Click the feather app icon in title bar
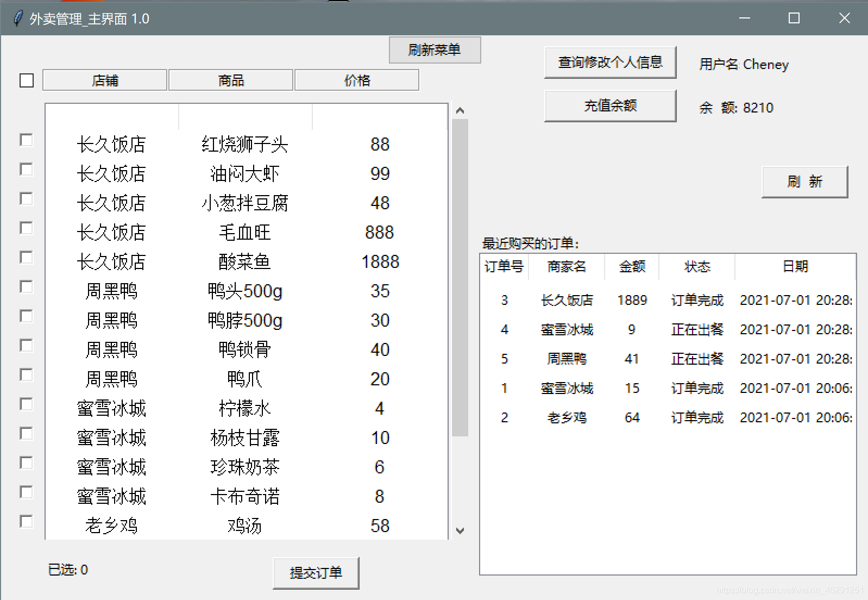Screen dimensions: 868x600 [18, 18]
